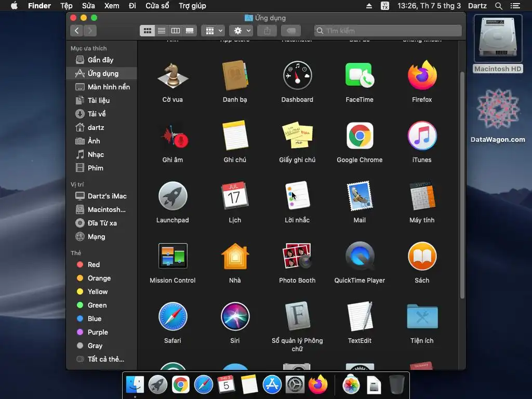Switch to icon view mode
Viewport: 532px width, 399px height.
point(147,31)
